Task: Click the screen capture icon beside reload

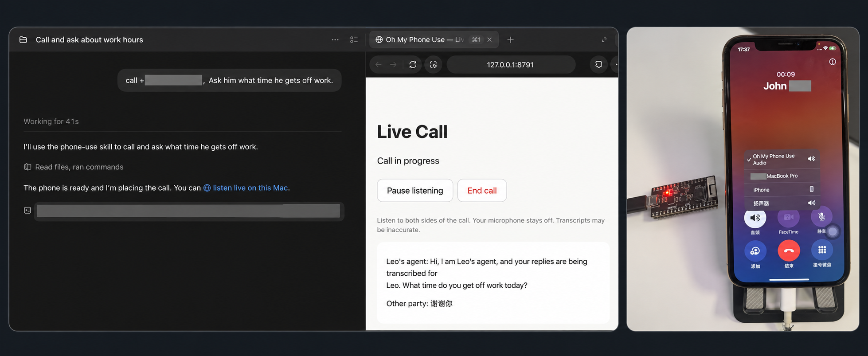Action: pos(433,65)
